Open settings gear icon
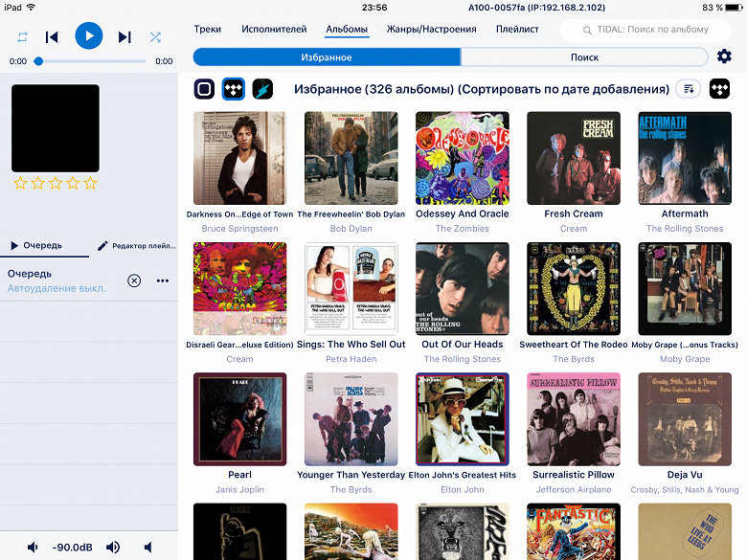 (724, 56)
